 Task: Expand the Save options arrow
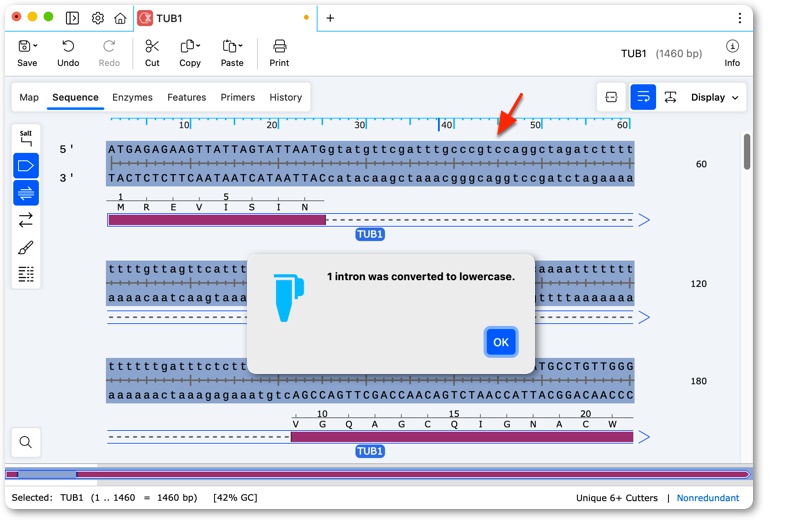35,46
